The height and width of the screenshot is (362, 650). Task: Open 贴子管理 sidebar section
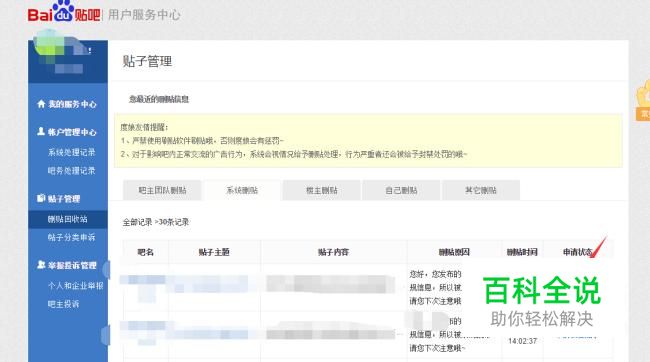point(64,199)
